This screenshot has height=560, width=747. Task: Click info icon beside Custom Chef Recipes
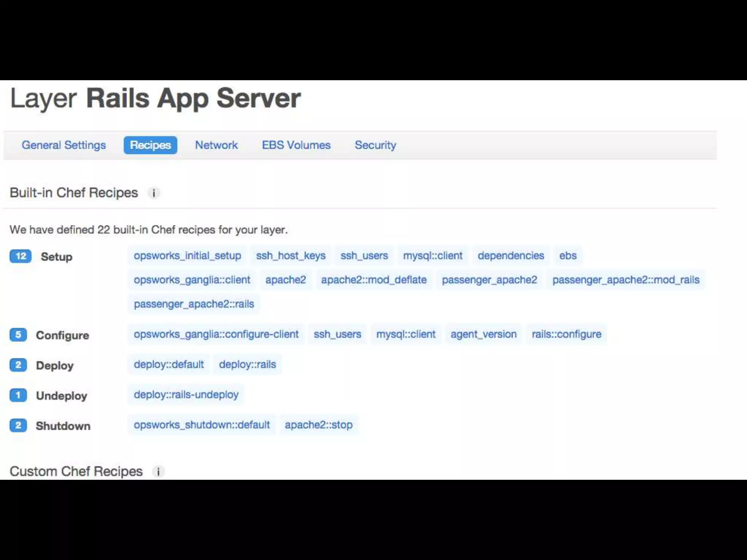pyautogui.click(x=158, y=471)
